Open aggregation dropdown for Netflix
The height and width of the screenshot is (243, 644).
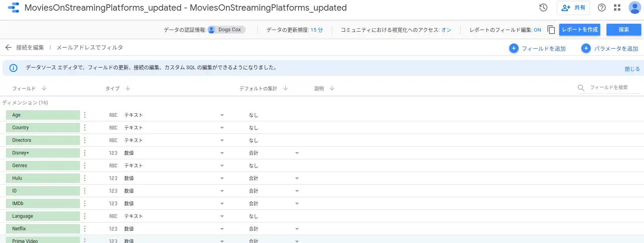(x=297, y=229)
